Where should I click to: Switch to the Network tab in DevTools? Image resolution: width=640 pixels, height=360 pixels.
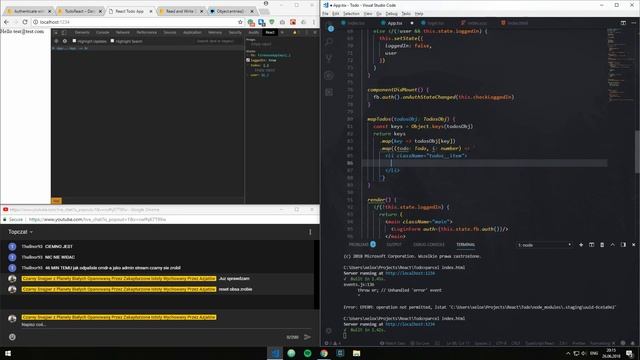[122, 32]
